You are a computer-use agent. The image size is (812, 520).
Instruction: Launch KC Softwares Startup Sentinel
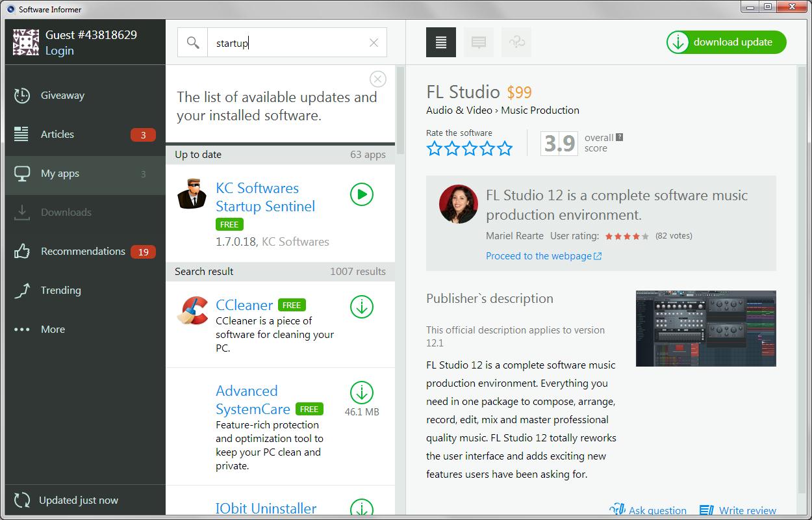point(362,195)
